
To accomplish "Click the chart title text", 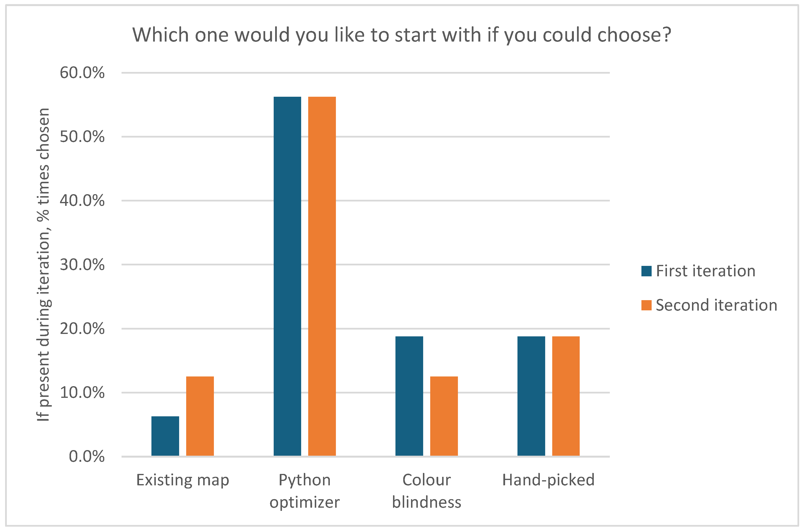I will click(x=402, y=35).
